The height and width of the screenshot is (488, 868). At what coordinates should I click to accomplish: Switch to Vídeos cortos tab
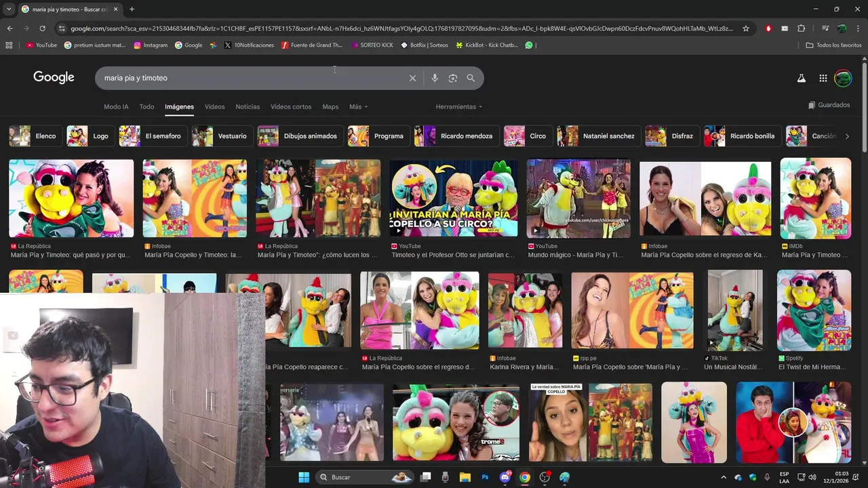coord(291,106)
